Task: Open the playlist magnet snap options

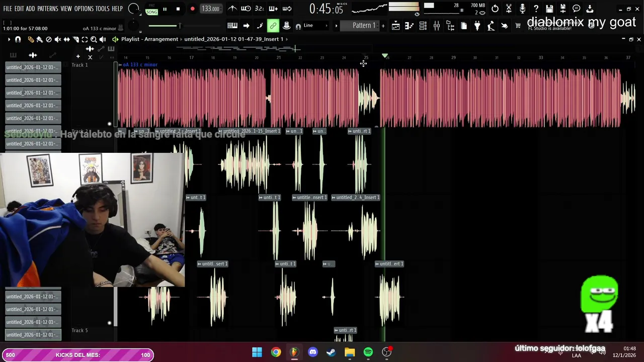Action: tap(18, 39)
